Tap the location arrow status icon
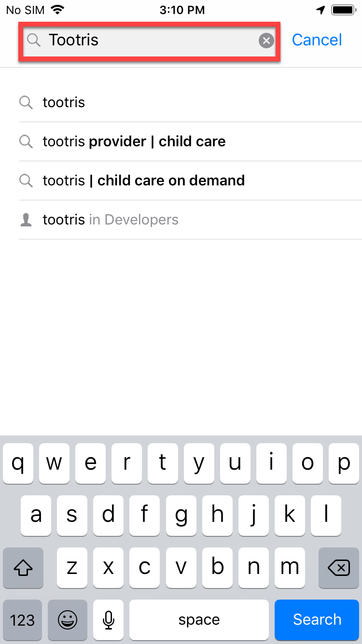The image size is (362, 644). point(320,10)
